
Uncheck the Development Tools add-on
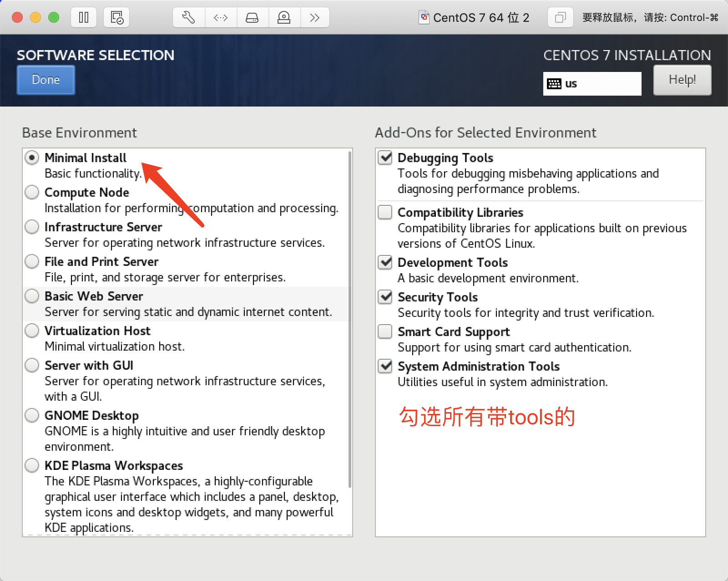point(385,263)
